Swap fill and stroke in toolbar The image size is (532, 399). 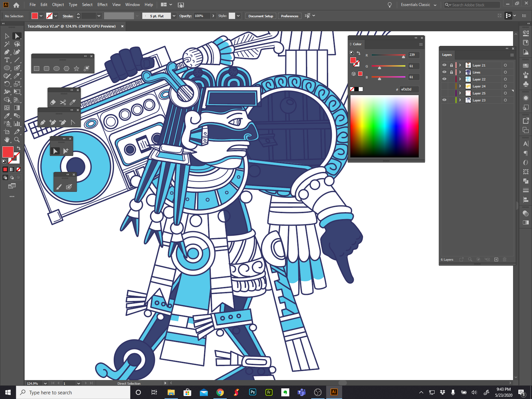pos(19,148)
